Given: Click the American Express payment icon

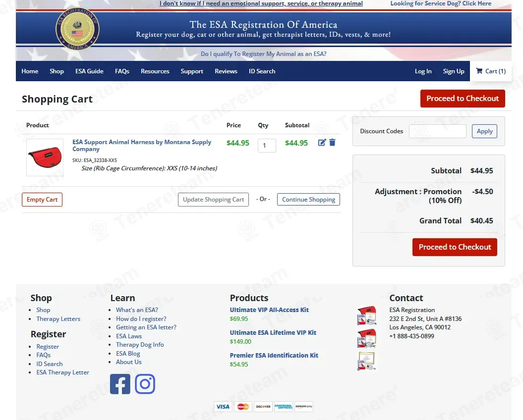Looking at the screenshot, I should pos(283,406).
